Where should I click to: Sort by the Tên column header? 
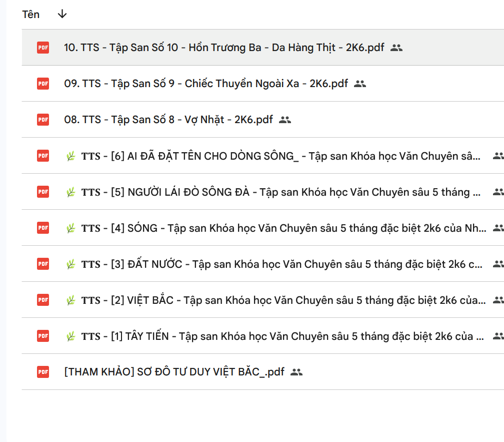(x=31, y=15)
